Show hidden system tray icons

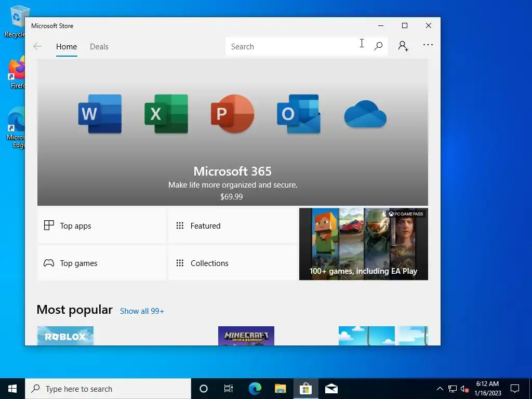(440, 389)
